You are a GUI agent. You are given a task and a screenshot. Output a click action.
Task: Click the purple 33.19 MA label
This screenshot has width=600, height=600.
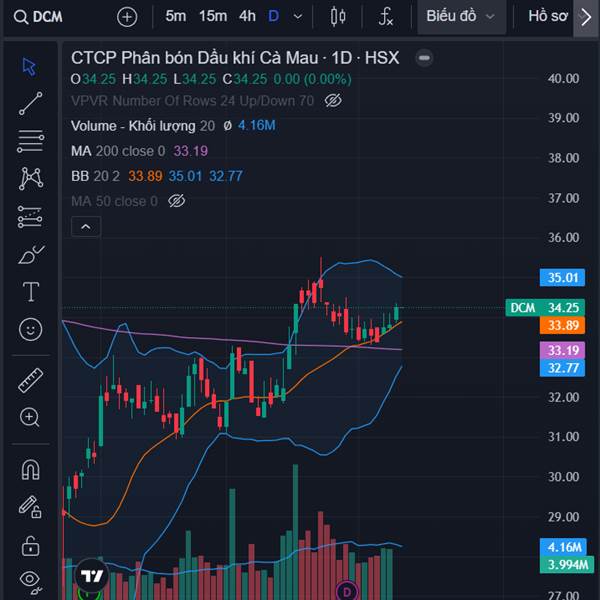pos(562,351)
